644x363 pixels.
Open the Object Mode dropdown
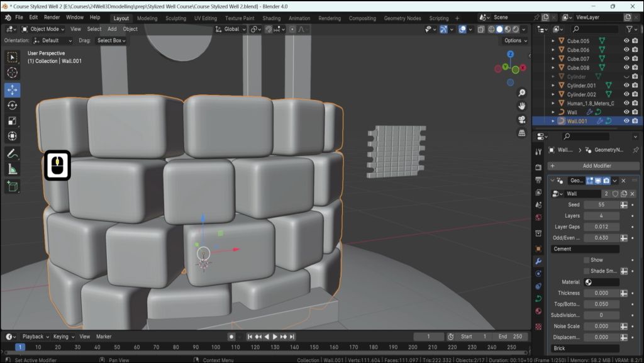click(x=43, y=29)
